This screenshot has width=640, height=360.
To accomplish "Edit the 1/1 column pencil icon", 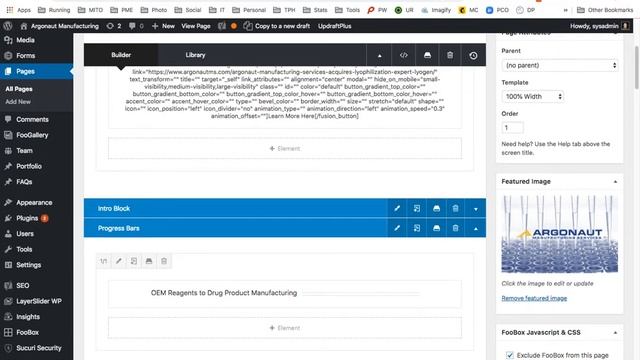I will coord(119,261).
